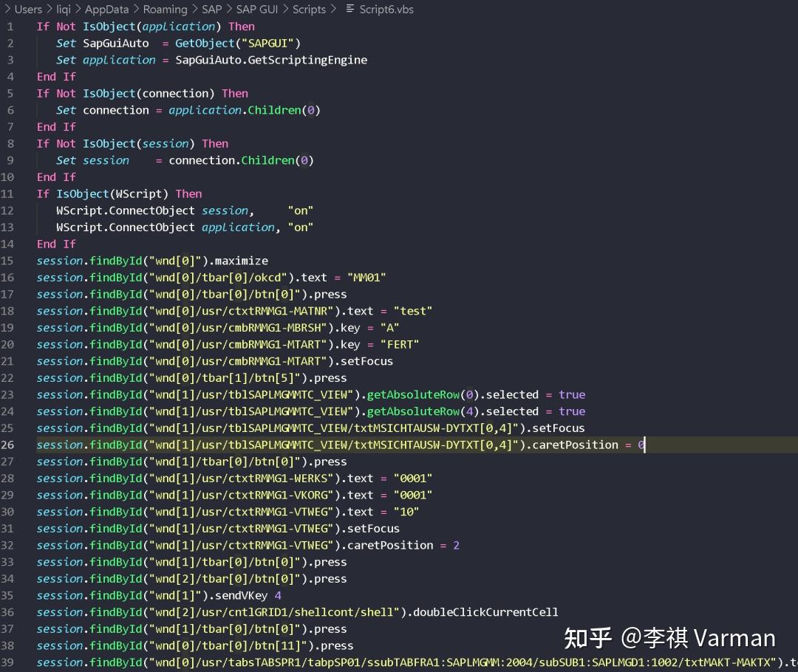The height and width of the screenshot is (672, 798).
Task: Select the Users breadcrumb item
Action: point(28,9)
